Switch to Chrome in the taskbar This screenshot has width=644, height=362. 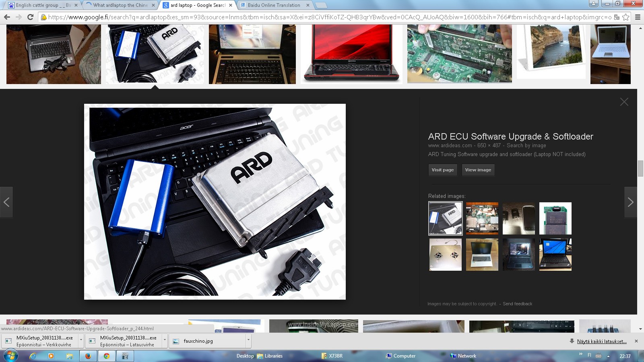(107, 356)
